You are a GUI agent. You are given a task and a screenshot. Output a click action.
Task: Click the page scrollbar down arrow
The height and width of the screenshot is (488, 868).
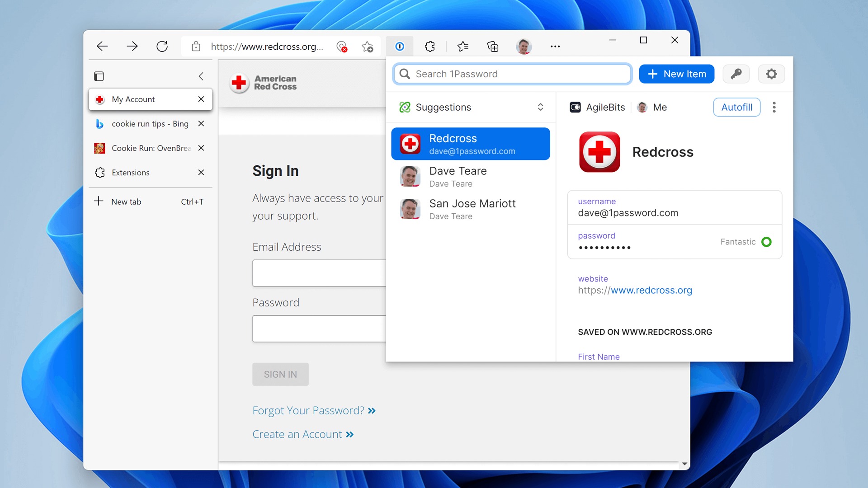tap(684, 464)
